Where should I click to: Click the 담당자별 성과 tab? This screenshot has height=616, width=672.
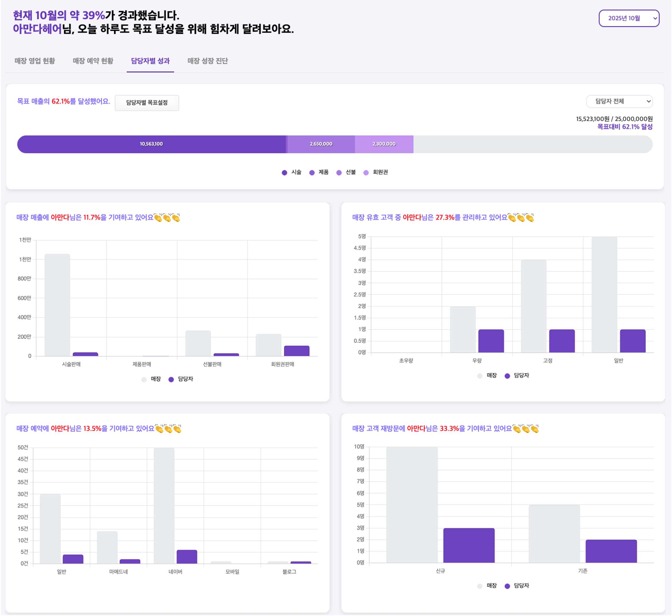pos(150,61)
